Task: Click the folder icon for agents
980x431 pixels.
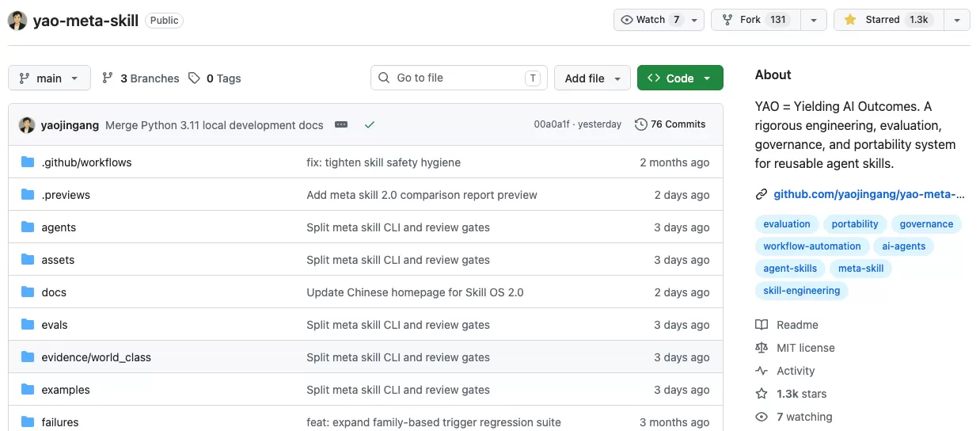Action: [x=28, y=227]
